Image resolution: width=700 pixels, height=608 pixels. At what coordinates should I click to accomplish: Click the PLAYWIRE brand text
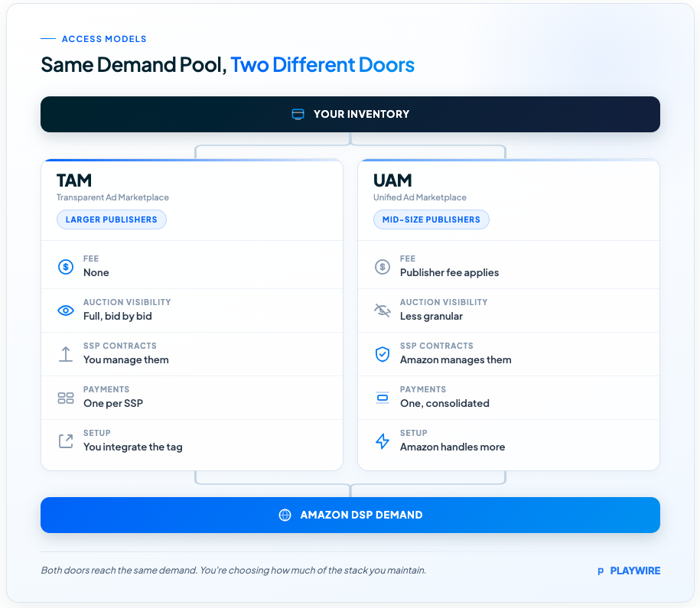point(635,571)
